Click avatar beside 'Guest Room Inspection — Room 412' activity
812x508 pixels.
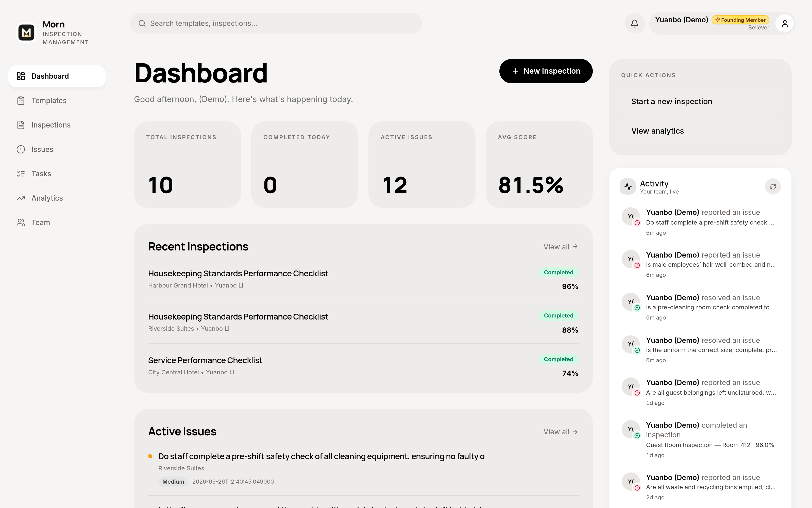tap(631, 429)
